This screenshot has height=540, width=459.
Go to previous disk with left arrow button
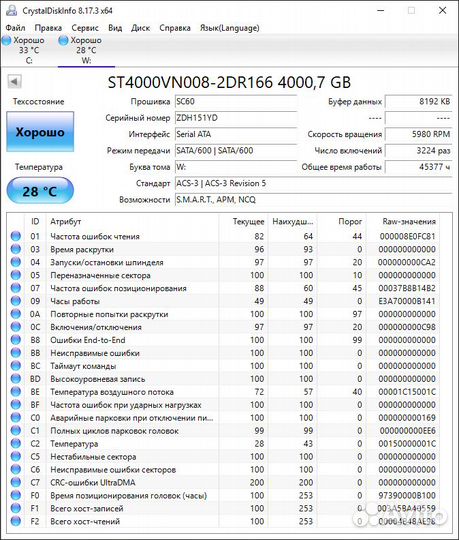pyautogui.click(x=14, y=82)
